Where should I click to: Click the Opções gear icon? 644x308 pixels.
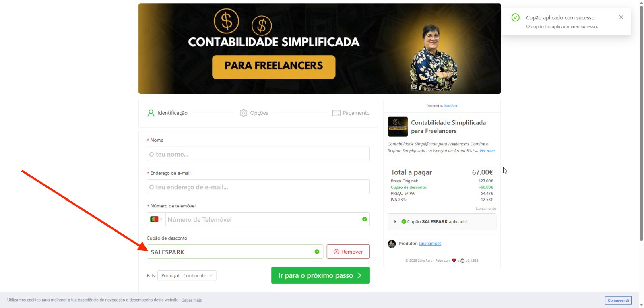coord(244,113)
